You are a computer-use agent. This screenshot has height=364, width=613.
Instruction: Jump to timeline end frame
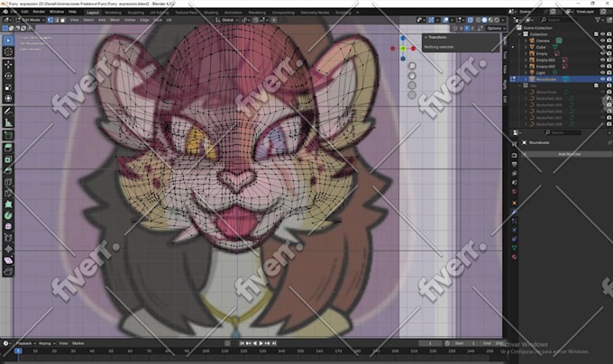(274, 343)
